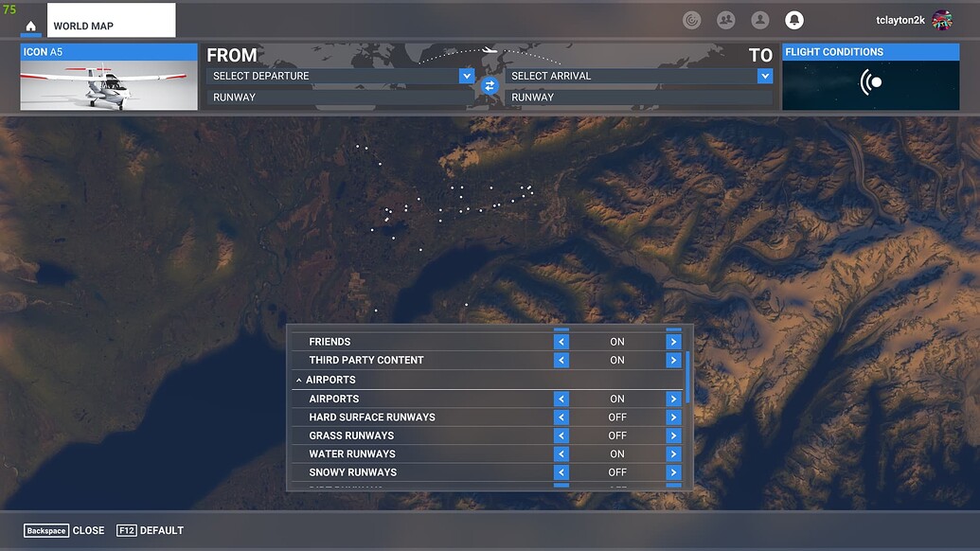This screenshot has height=551, width=980.
Task: Toggle Snowy Runways to on
Action: [x=673, y=471]
